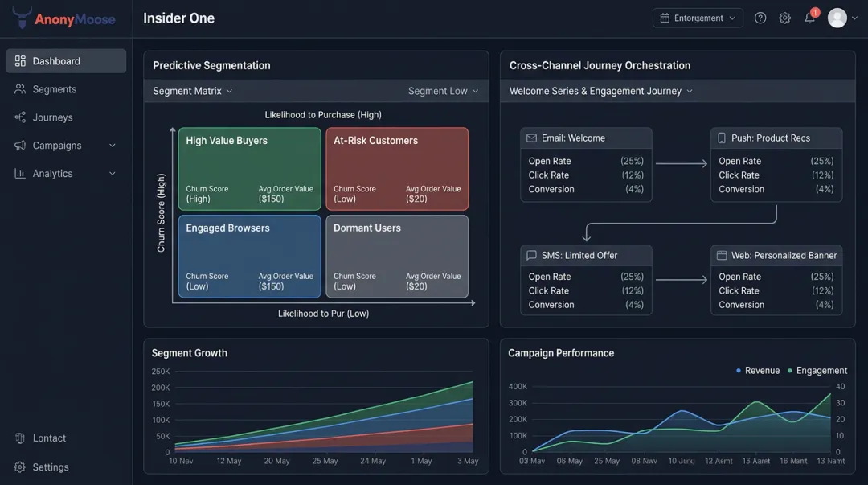Click the Settings gear in sidebar
This screenshot has width=868, height=485.
[x=20, y=467]
